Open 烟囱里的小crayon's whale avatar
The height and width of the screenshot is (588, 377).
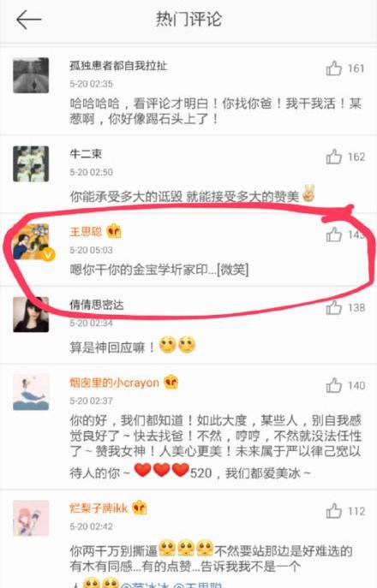31,392
